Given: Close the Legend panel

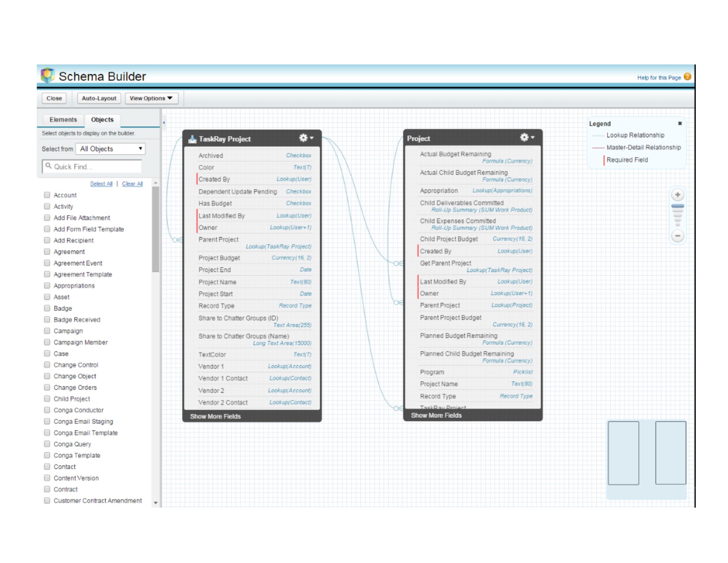Looking at the screenshot, I should [x=680, y=124].
